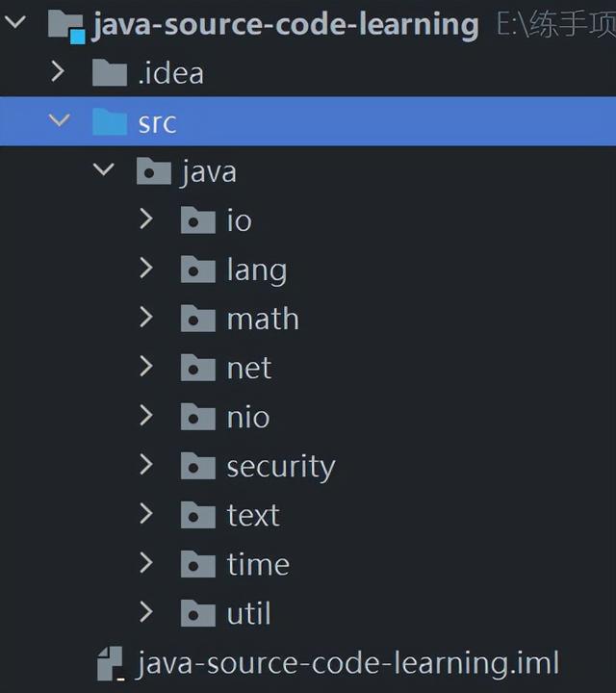Select the nio package label
616x693 pixels.
coord(248,417)
